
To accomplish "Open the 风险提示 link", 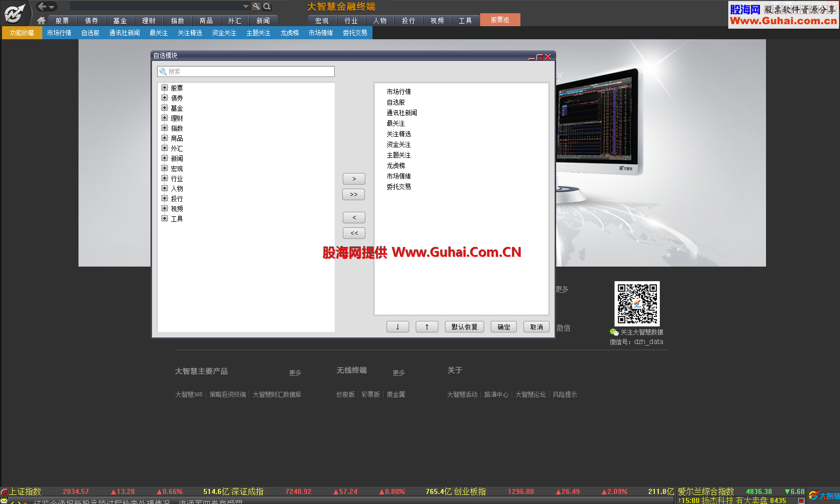I will tap(565, 394).
